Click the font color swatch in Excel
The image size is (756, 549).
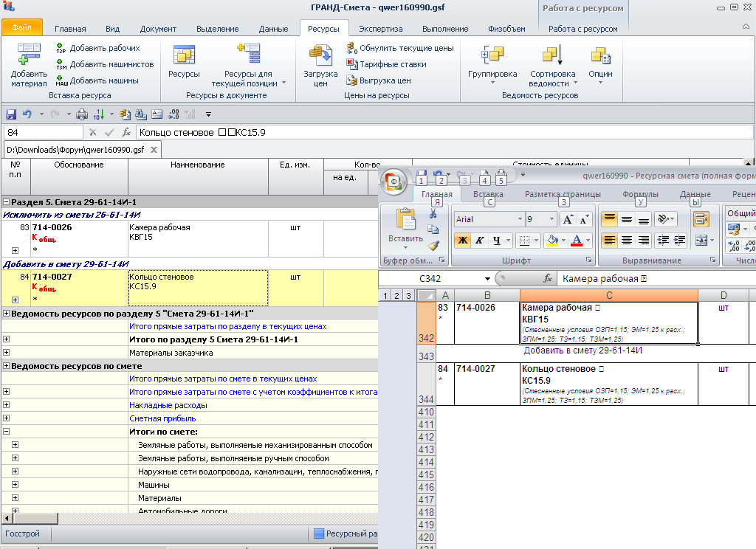(577, 241)
